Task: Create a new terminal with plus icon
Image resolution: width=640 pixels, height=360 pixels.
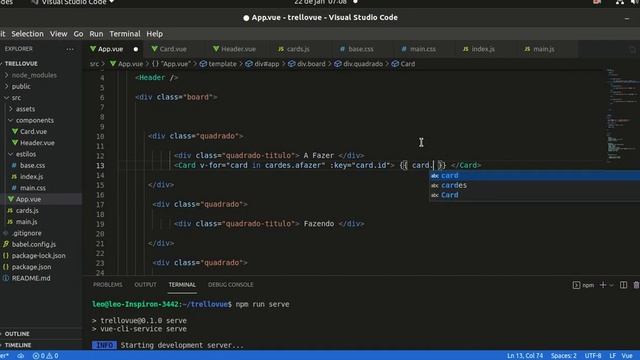Action: 603,285
